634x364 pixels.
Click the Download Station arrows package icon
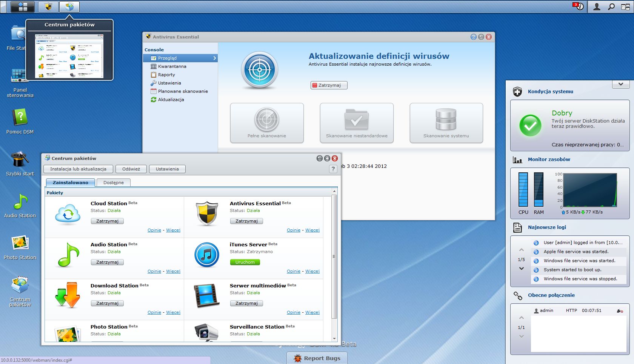click(68, 295)
